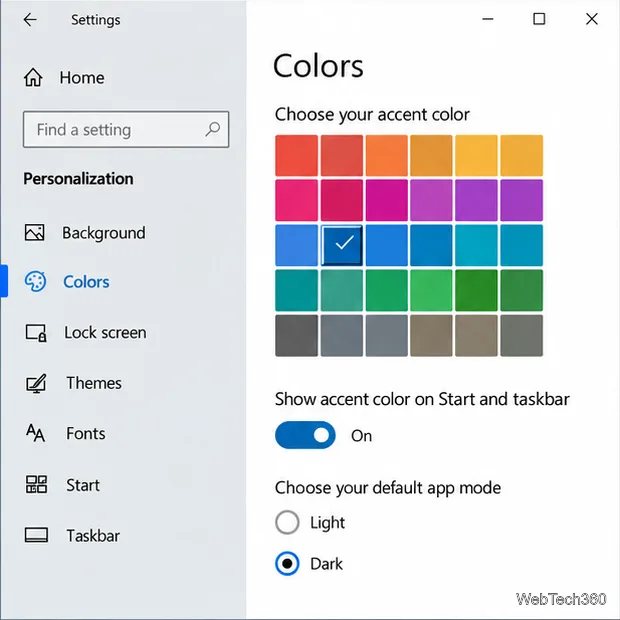Click the Start tiles icon

click(36, 484)
